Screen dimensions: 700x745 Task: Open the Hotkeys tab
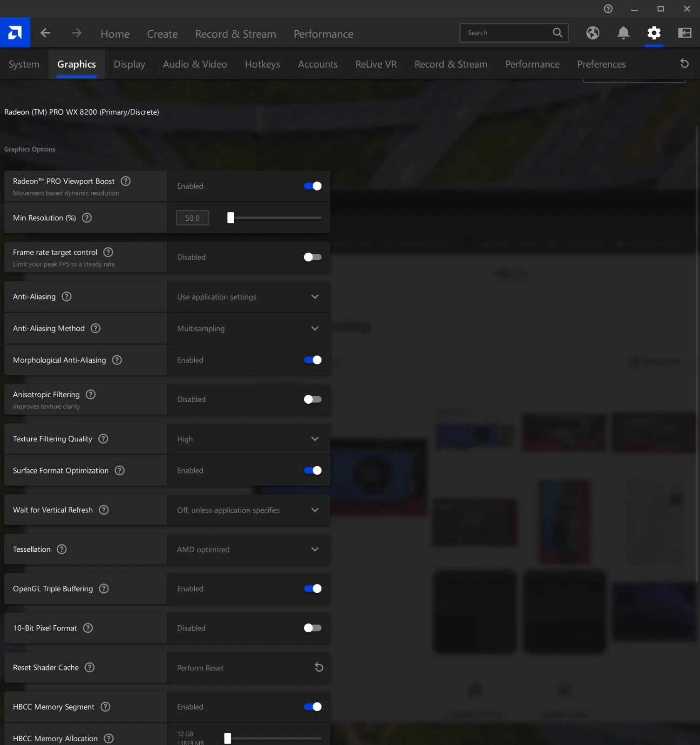[262, 64]
